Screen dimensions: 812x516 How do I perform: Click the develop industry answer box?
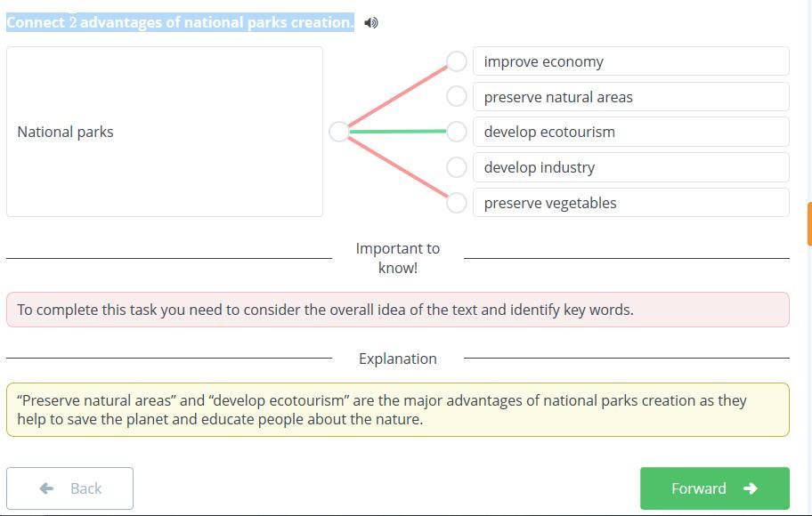[630, 167]
